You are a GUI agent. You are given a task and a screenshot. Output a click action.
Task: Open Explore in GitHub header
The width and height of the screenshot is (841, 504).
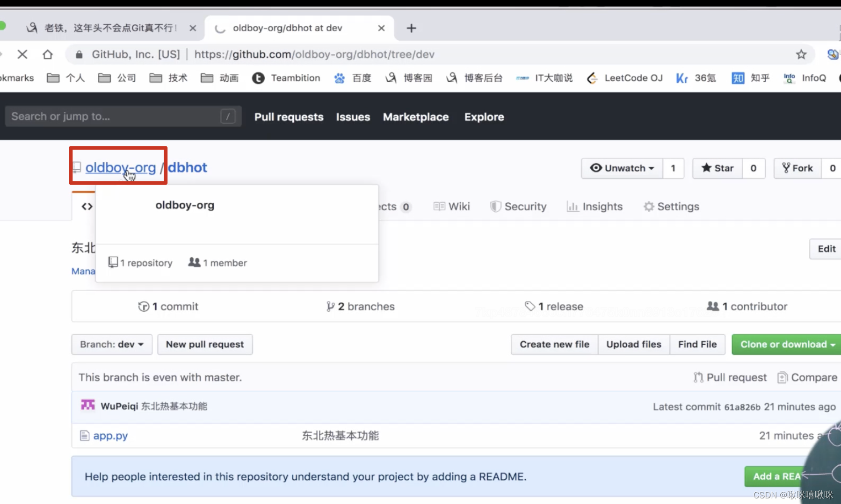coord(484,117)
